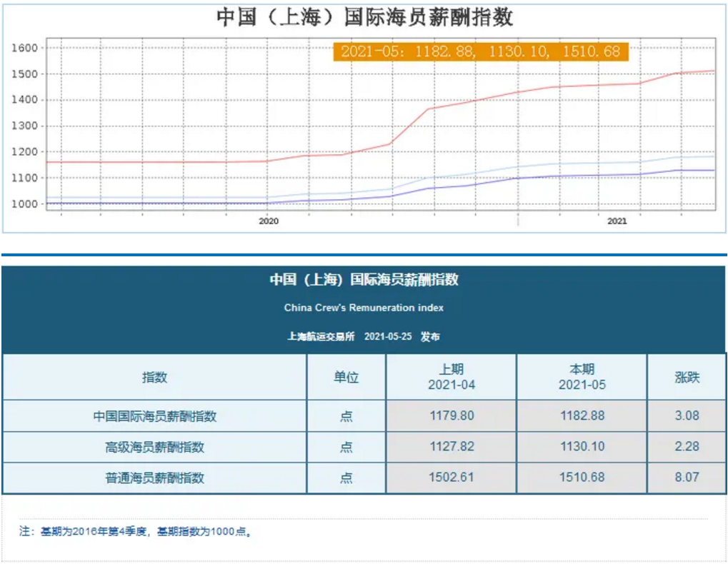Click the orange 2021-05 data tooltip

coord(481,51)
